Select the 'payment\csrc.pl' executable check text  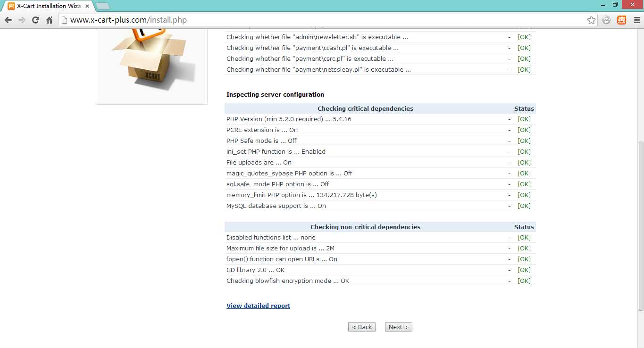click(x=310, y=59)
